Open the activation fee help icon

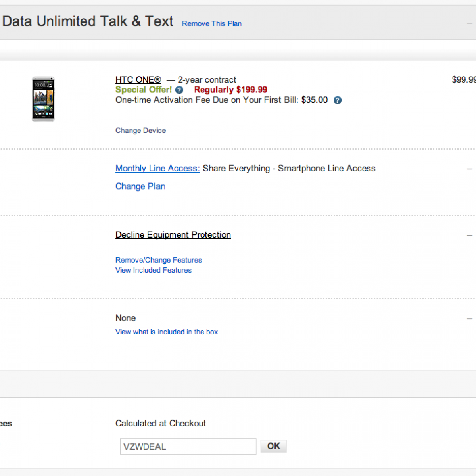coord(338,100)
